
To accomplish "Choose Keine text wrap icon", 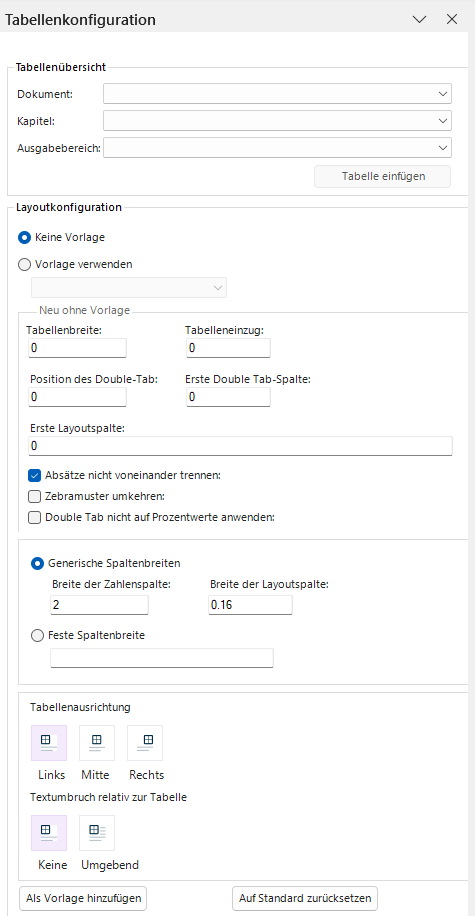I will click(49, 832).
